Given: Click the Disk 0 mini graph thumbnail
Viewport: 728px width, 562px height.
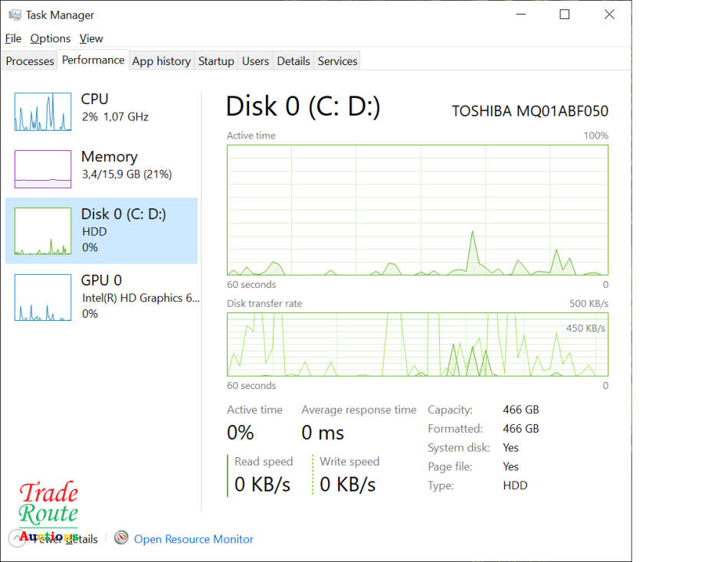Looking at the screenshot, I should [43, 231].
